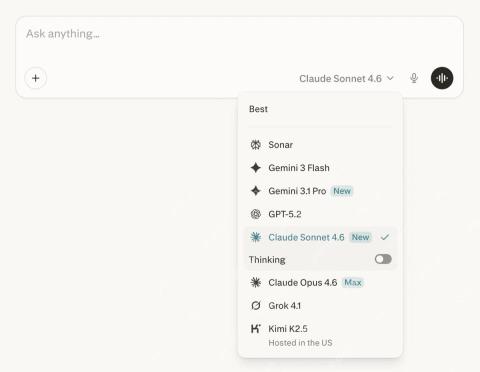The width and height of the screenshot is (480, 372).
Task: Start voice mode with waveform button
Action: click(x=442, y=78)
